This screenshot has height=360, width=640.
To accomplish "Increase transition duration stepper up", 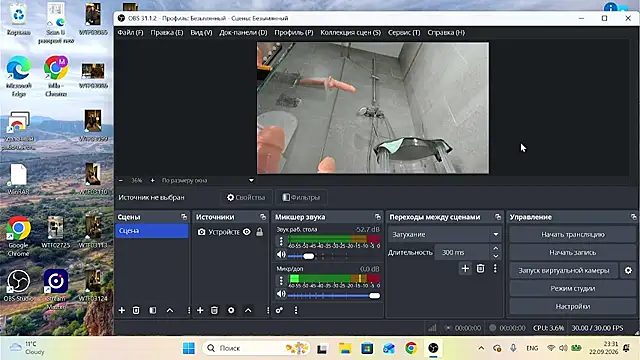I will click(x=496, y=248).
